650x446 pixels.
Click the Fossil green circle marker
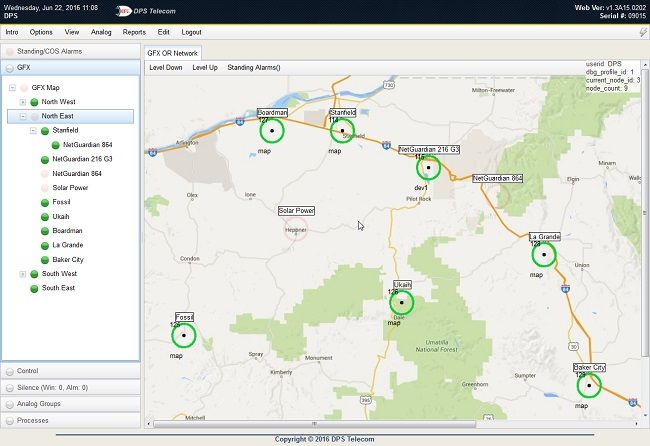[184, 335]
